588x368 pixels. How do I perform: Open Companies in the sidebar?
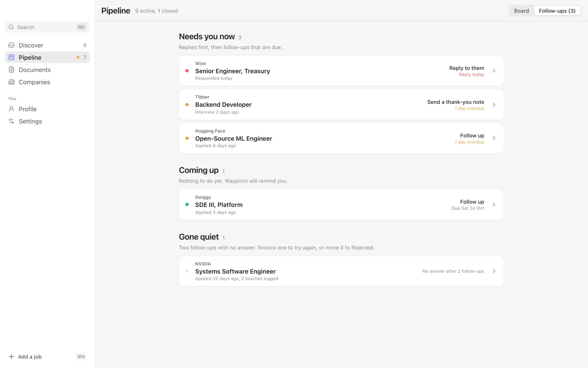point(47,82)
